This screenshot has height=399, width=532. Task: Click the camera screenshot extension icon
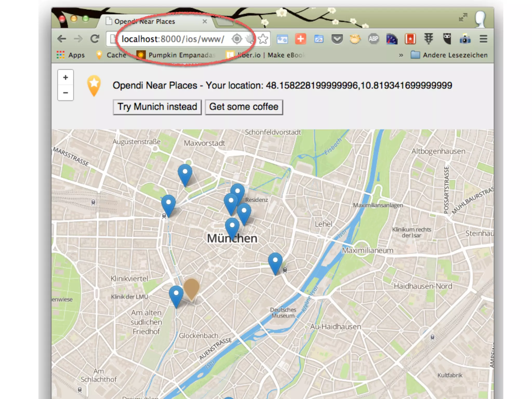tap(465, 39)
